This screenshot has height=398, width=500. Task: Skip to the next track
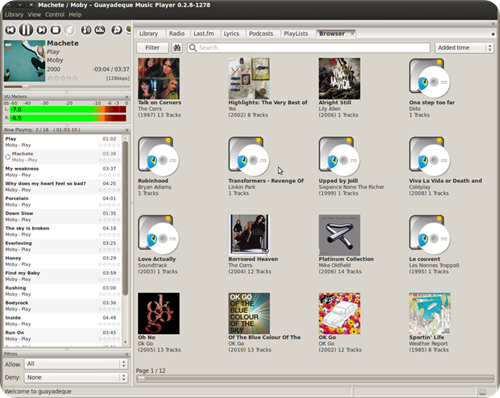42,30
